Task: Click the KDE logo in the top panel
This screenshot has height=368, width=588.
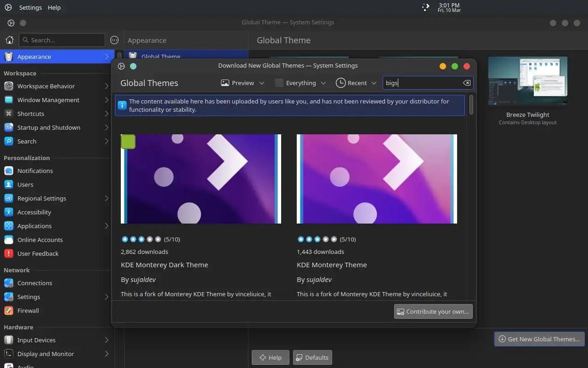Action: pyautogui.click(x=8, y=7)
